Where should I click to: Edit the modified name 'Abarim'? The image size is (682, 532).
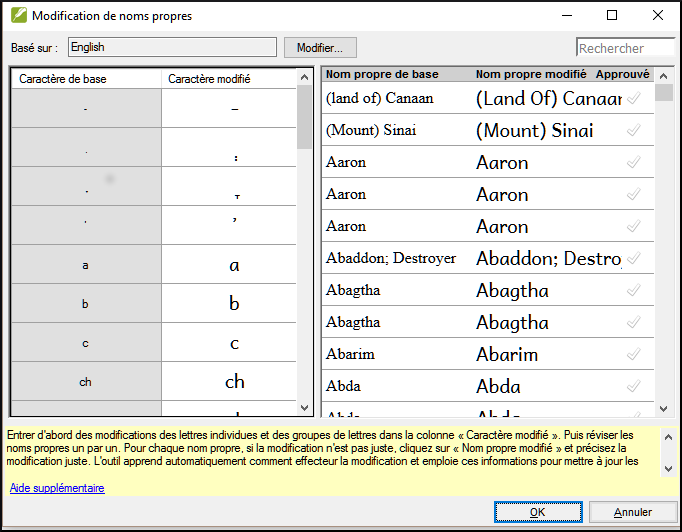pyautogui.click(x=507, y=355)
